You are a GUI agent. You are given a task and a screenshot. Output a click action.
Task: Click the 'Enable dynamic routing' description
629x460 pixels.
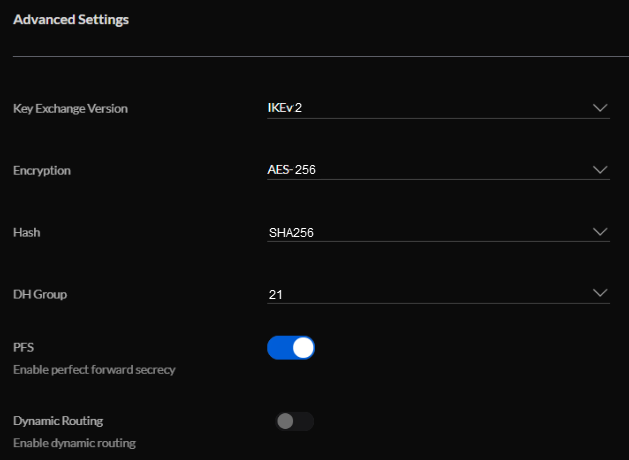pos(74,442)
